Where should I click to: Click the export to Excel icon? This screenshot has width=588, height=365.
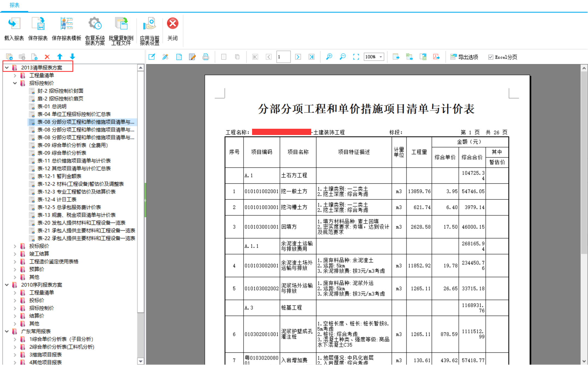pos(409,57)
